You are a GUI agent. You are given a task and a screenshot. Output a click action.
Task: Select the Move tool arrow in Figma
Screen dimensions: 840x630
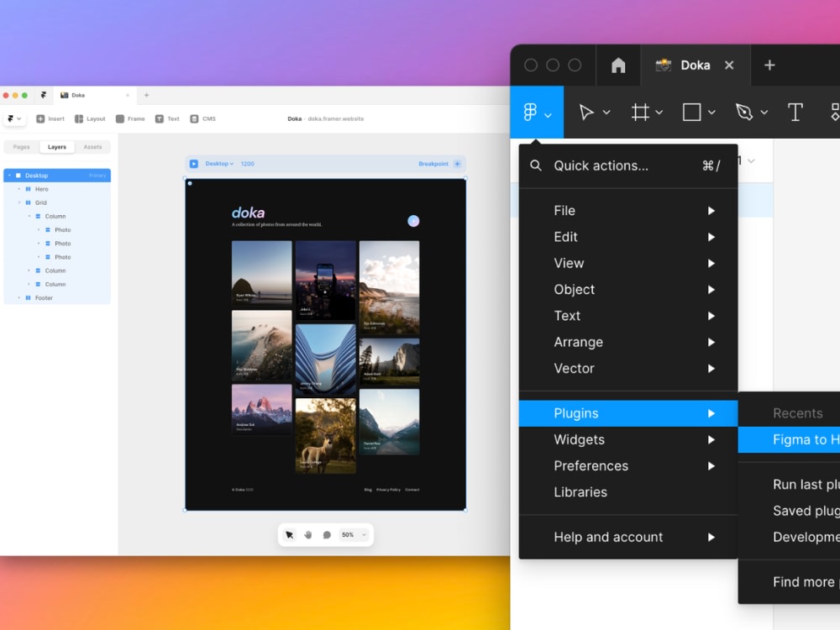click(586, 112)
